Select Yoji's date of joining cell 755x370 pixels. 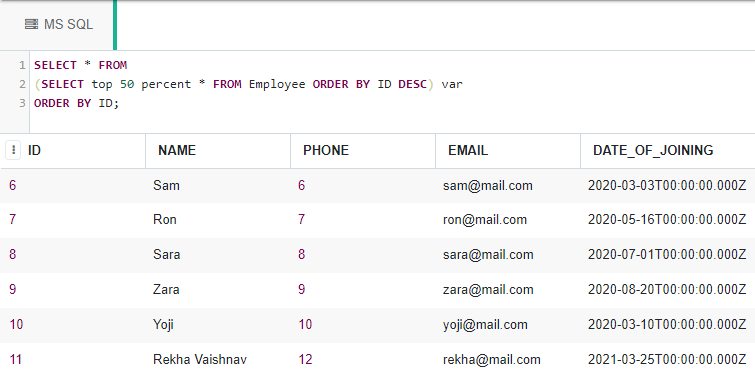[667, 325]
